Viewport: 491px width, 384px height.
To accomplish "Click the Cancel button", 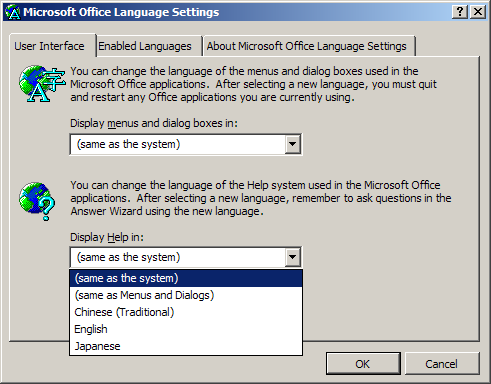I will click(442, 364).
